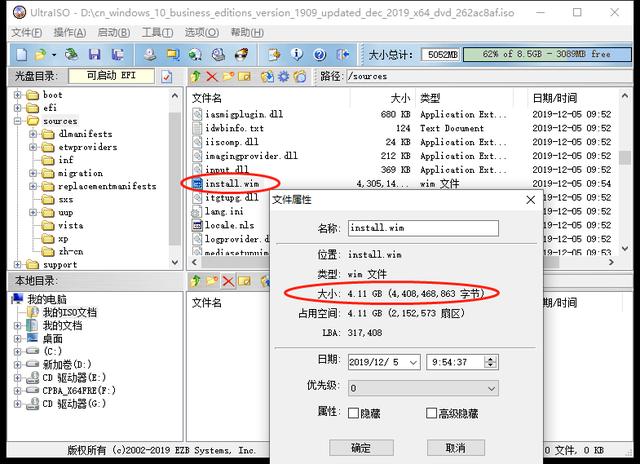640x464 pixels.
Task: Click the Extract icon in image pane toolbar
Action: pos(267,76)
